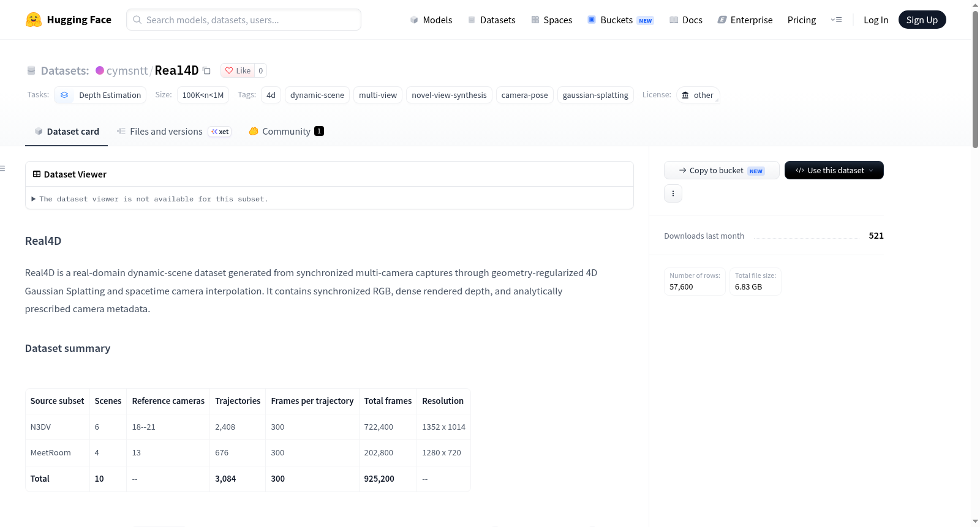980x527 pixels.
Task: Click the other license tag
Action: [x=698, y=95]
